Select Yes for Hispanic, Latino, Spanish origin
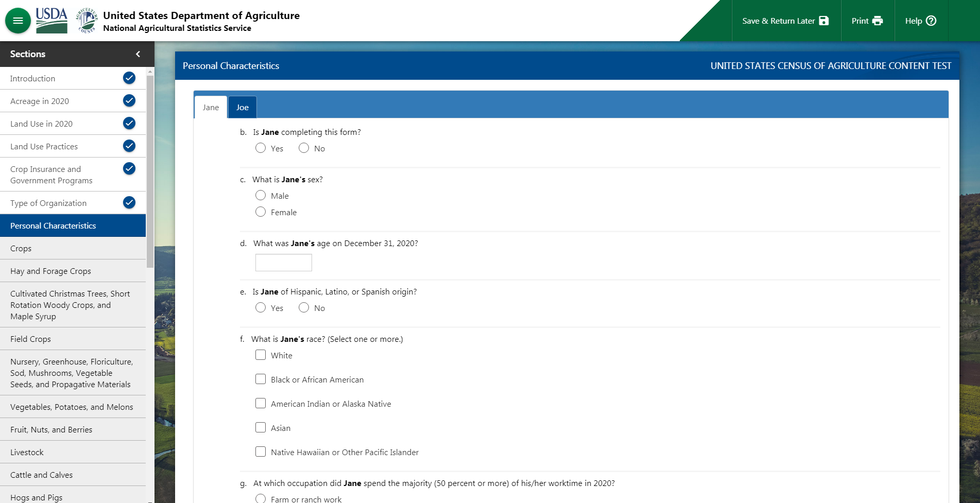The image size is (980, 503). [261, 308]
